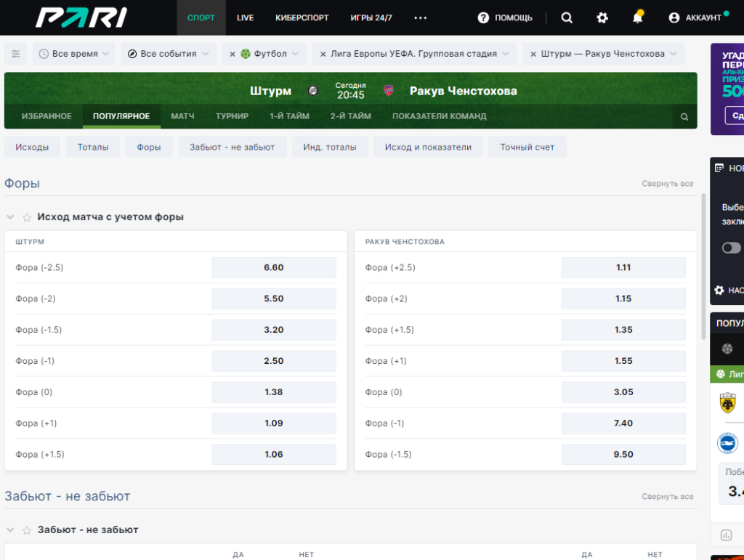Jump to the Тоталы market chip

click(x=93, y=147)
